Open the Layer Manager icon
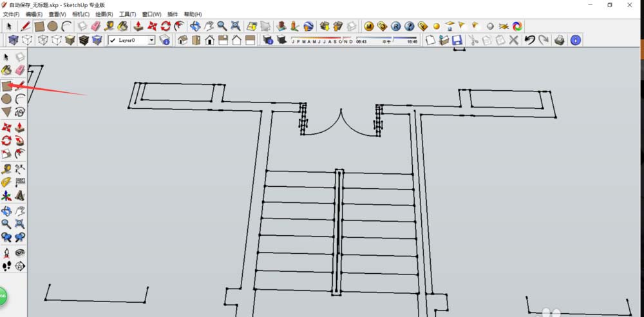The width and height of the screenshot is (644, 317). pos(165,40)
